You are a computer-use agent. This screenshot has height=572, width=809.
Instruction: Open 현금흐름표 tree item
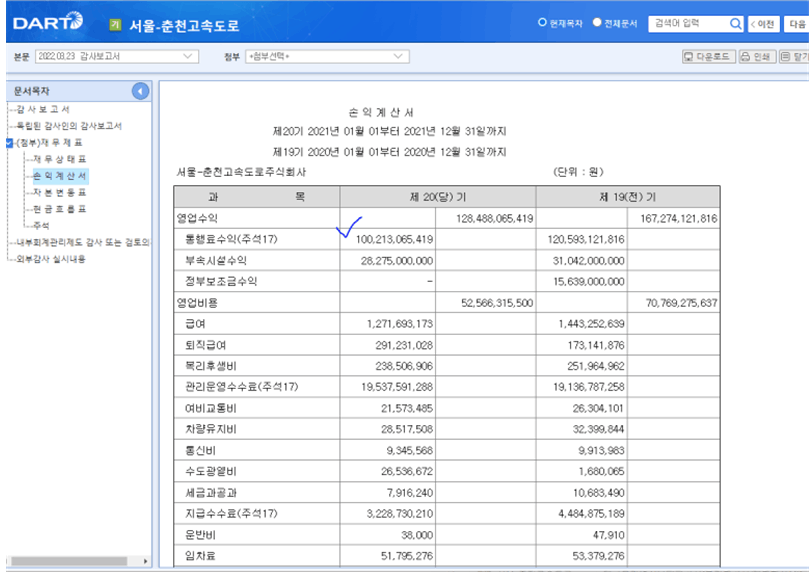pos(59,209)
